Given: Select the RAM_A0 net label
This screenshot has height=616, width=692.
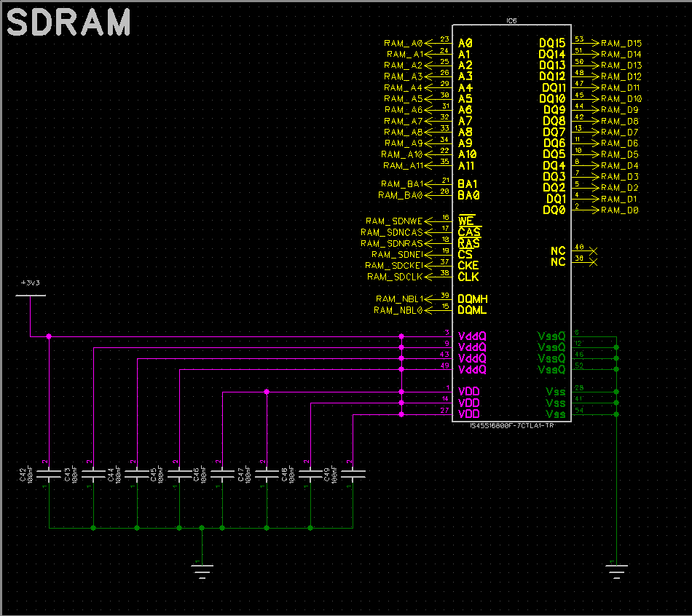Looking at the screenshot, I should 404,43.
